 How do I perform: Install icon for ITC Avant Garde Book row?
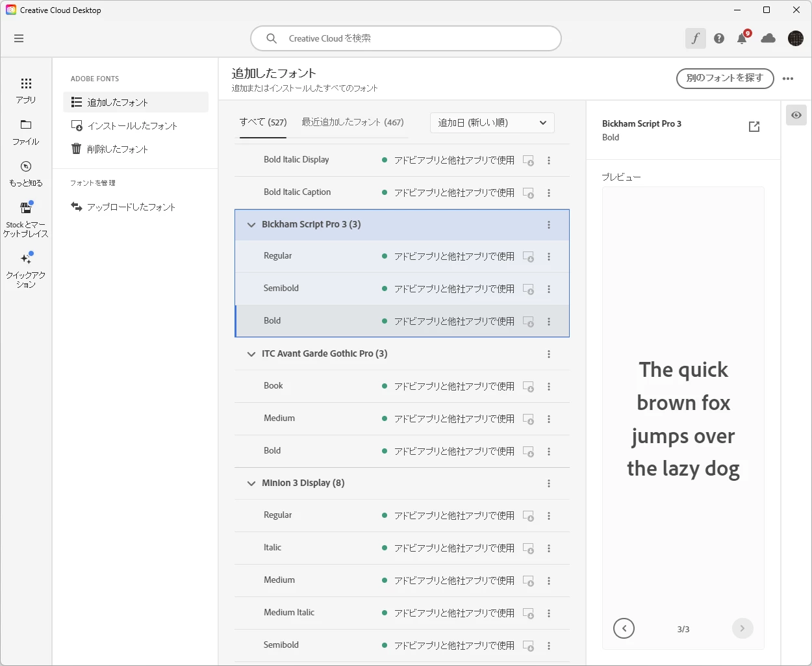click(x=529, y=387)
